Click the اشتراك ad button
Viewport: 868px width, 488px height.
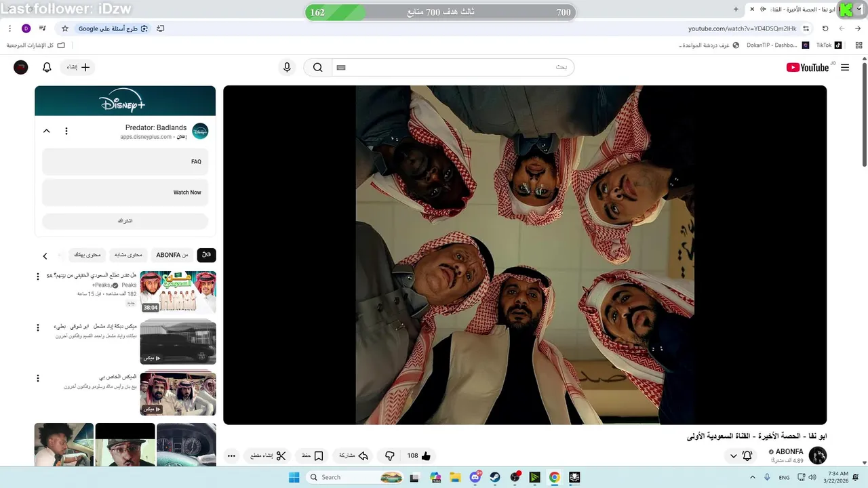click(125, 221)
